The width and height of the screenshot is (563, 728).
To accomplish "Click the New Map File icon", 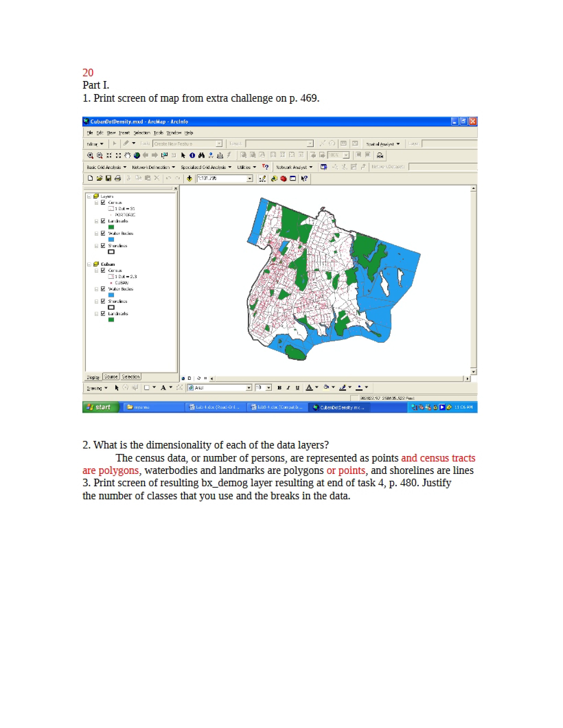I will [90, 178].
